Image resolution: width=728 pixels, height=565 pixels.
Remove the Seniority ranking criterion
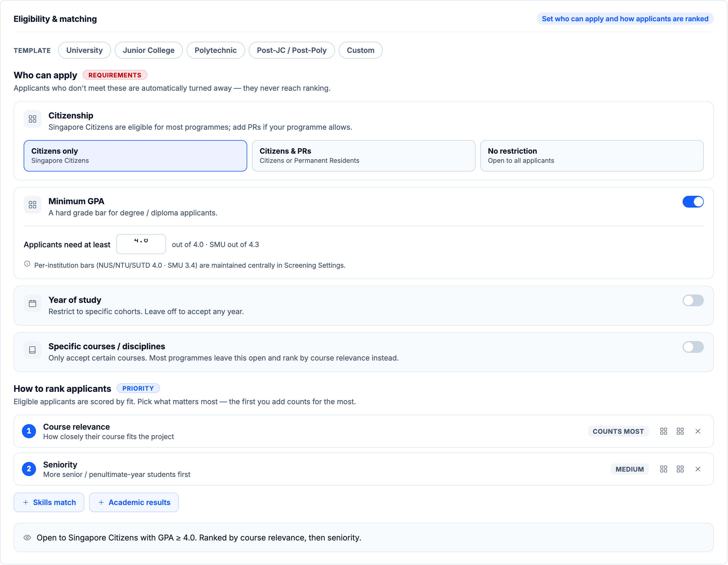(x=698, y=469)
